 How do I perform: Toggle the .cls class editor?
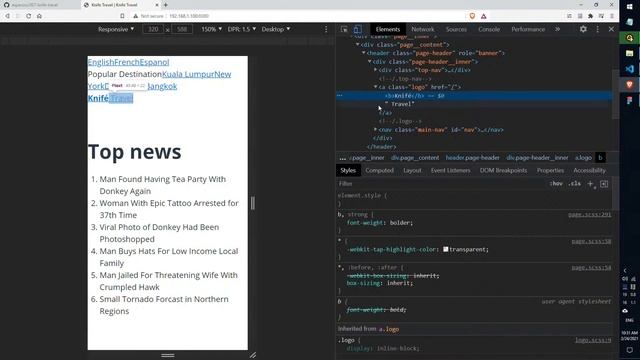[x=575, y=184]
